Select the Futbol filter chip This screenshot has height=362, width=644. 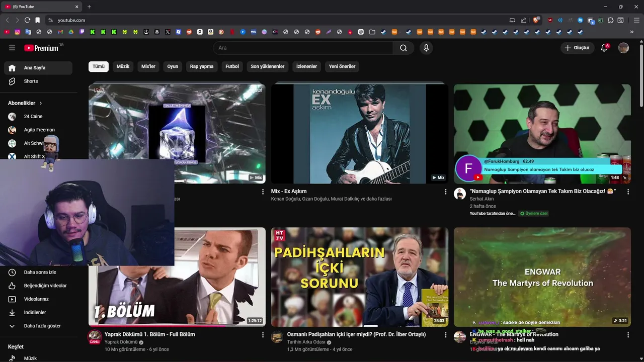232,66
